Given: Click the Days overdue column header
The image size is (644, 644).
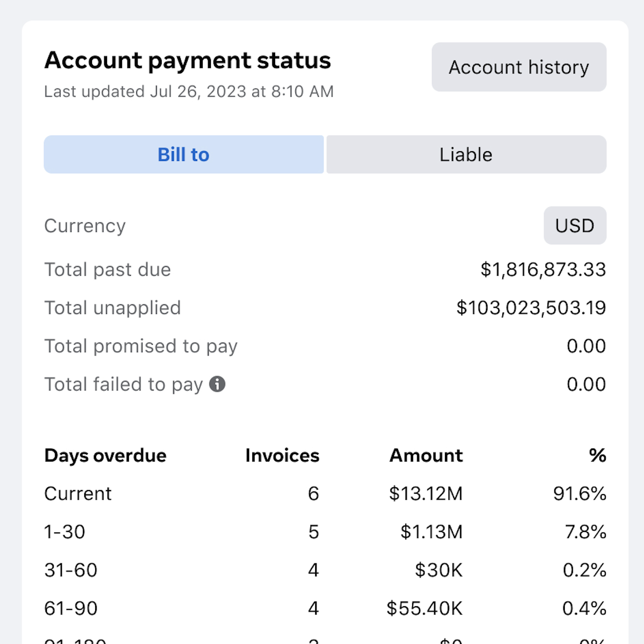Looking at the screenshot, I should (105, 455).
